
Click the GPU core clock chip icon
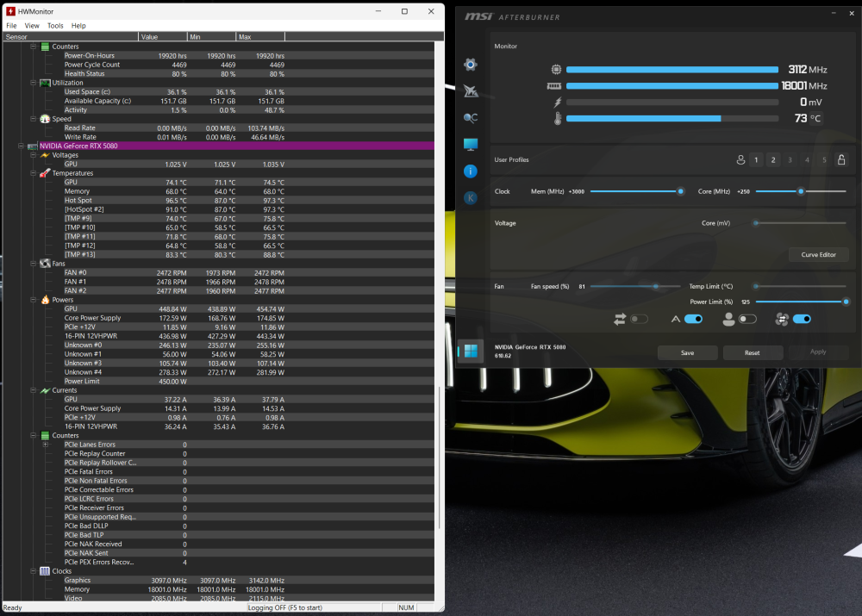[x=556, y=69]
